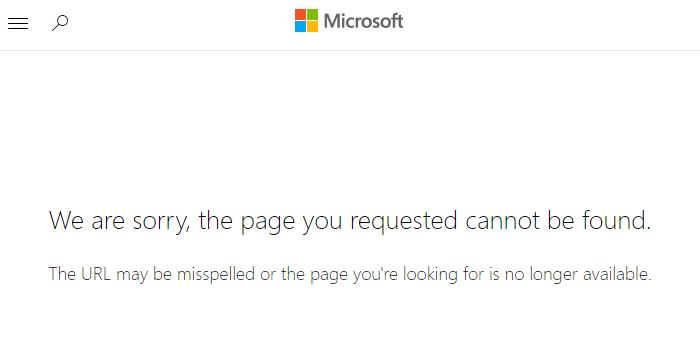
Task: Click the word 'URL' in the subtext
Action: coord(96,274)
